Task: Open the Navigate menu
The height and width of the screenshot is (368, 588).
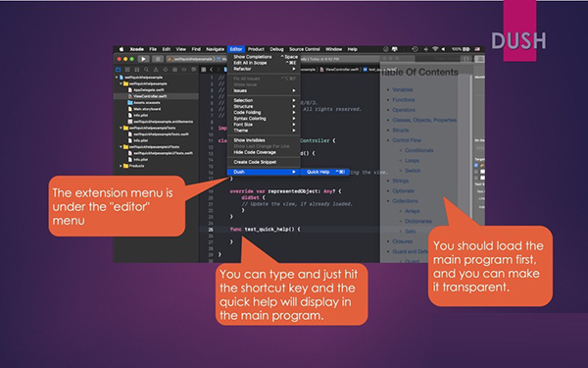Action: pos(215,49)
